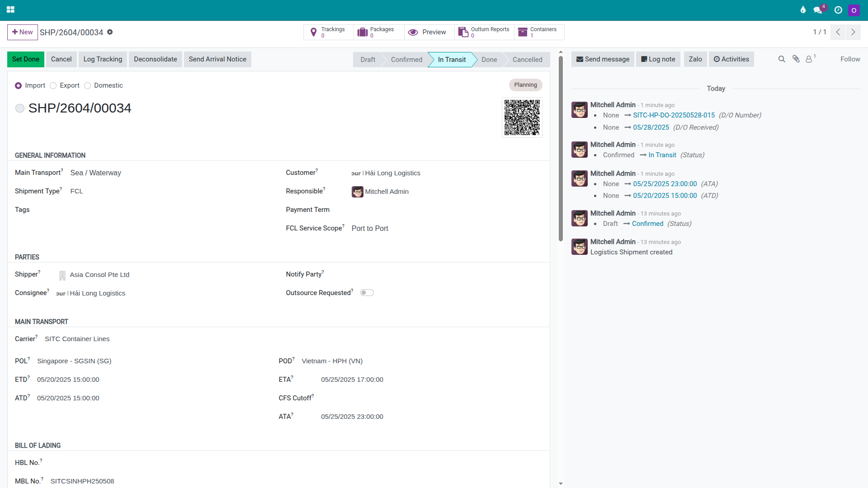Viewport: 868px width, 488px height.
Task: Open the gear actions menu next to SHP/2604/00034
Action: coord(110,32)
